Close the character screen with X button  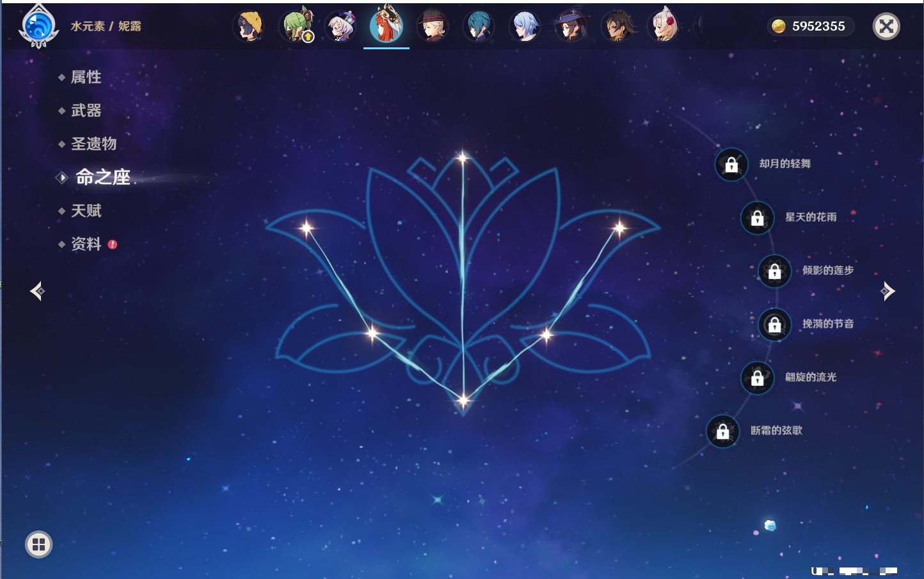click(x=886, y=26)
